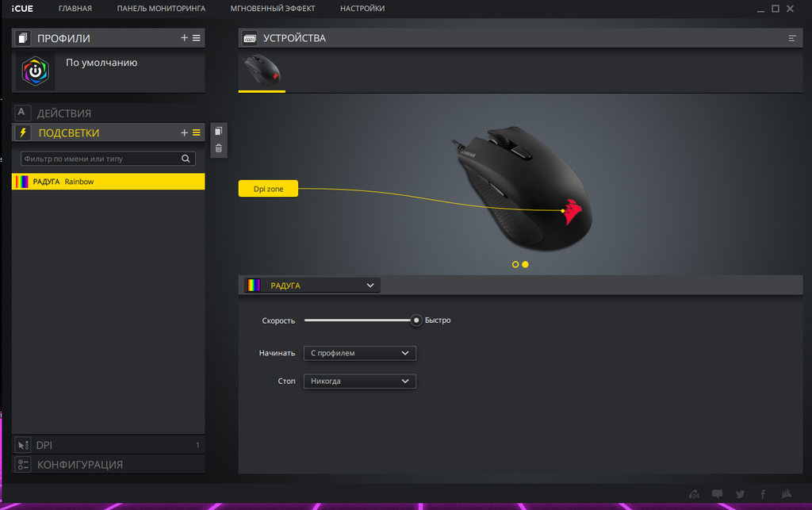Open ПАНЕЛЬ МОНИТОРИНГА tab
The image size is (812, 510).
click(161, 8)
